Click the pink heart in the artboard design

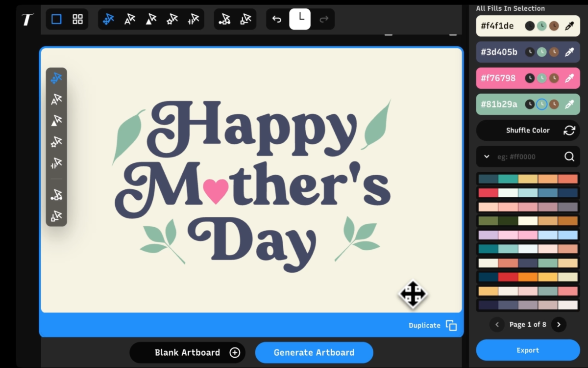pos(216,191)
